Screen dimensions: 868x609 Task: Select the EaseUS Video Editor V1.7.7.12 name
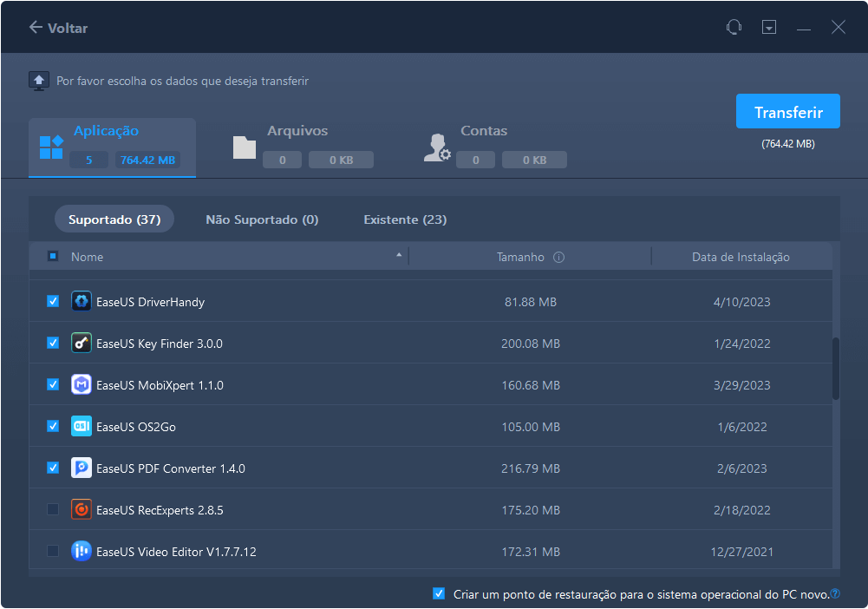[176, 552]
